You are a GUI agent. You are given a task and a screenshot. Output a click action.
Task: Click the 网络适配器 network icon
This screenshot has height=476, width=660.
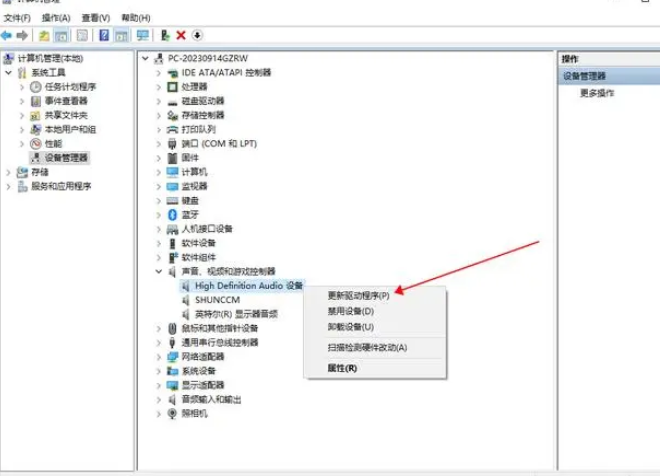[173, 357]
